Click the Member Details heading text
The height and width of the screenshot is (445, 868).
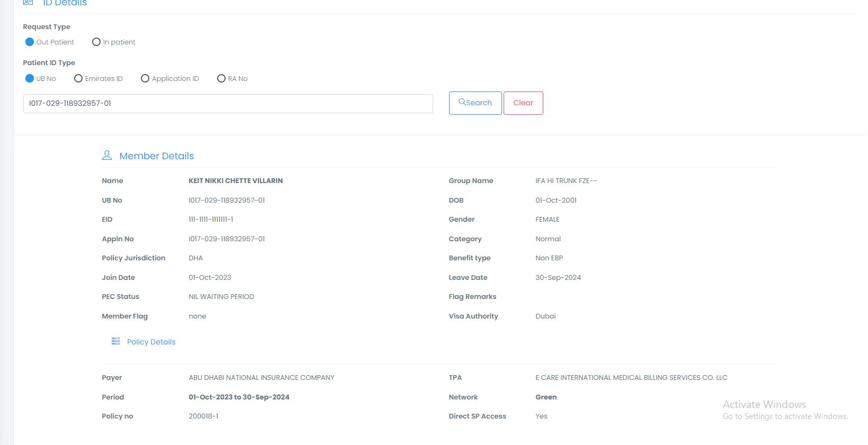point(157,156)
